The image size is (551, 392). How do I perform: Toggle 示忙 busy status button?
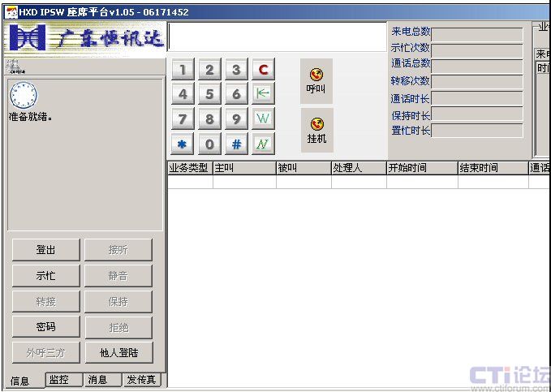[45, 276]
